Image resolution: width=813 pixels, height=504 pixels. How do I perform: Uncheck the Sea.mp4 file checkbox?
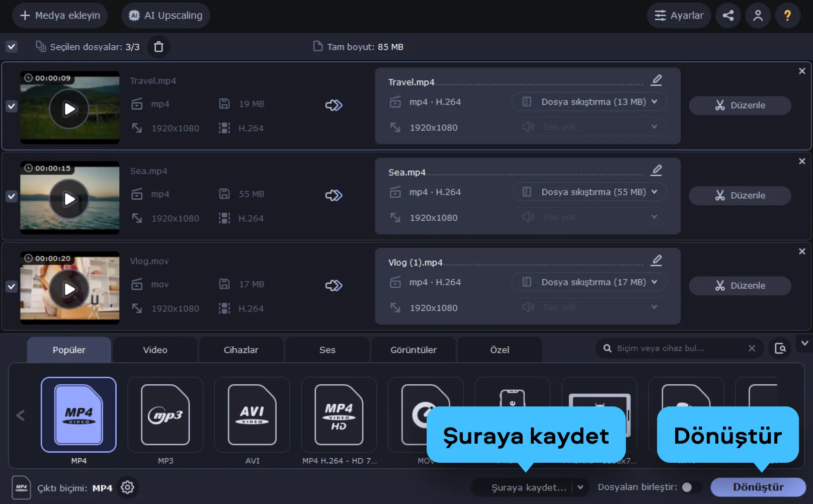tap(12, 196)
